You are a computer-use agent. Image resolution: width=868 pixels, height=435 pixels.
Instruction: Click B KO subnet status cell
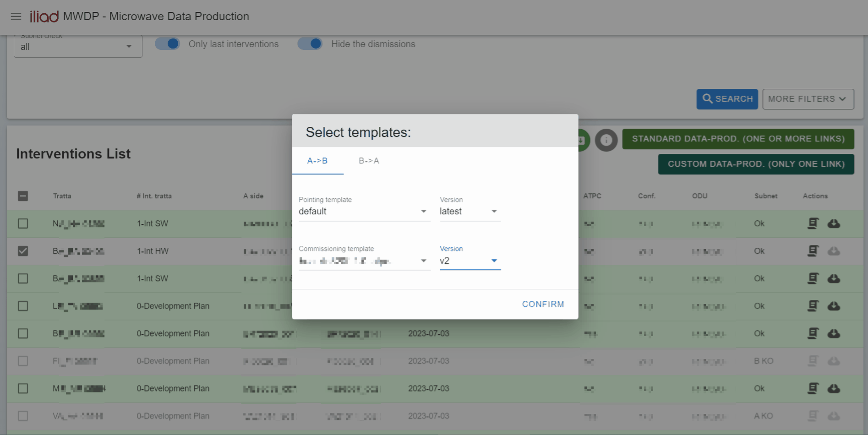(764, 361)
